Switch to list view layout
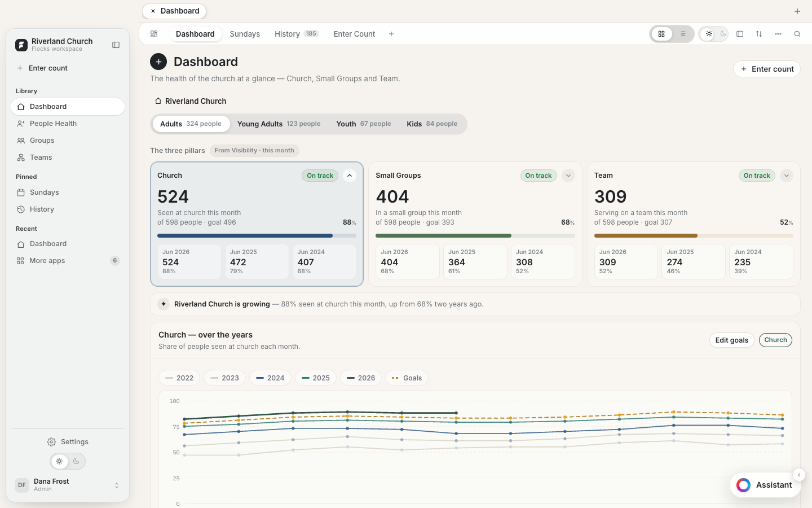This screenshot has width=812, height=508. pyautogui.click(x=683, y=34)
